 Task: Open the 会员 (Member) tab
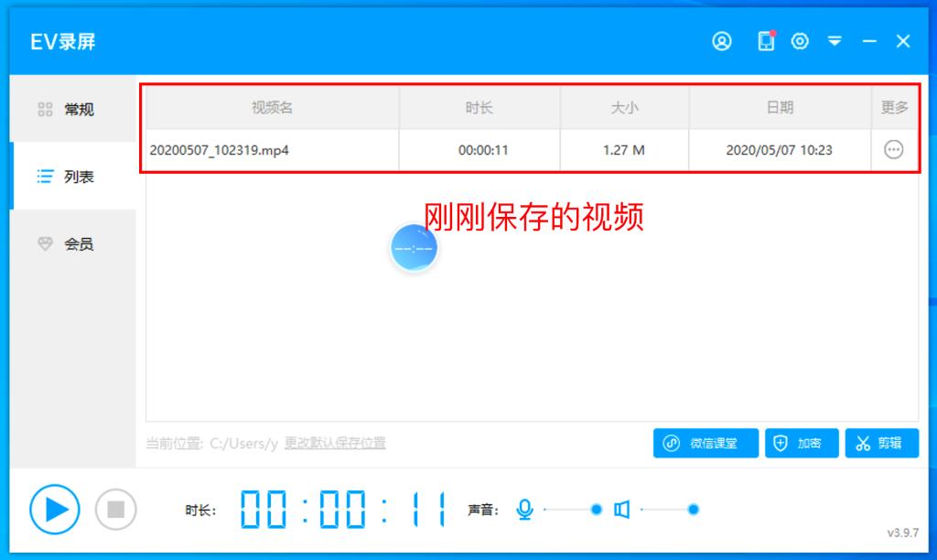(73, 244)
